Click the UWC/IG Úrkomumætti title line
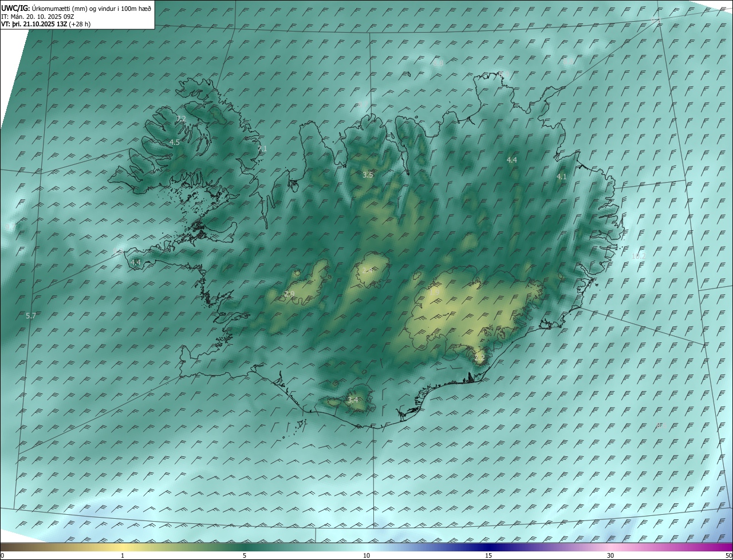Viewport: 733px width, 560px height. (x=77, y=8)
